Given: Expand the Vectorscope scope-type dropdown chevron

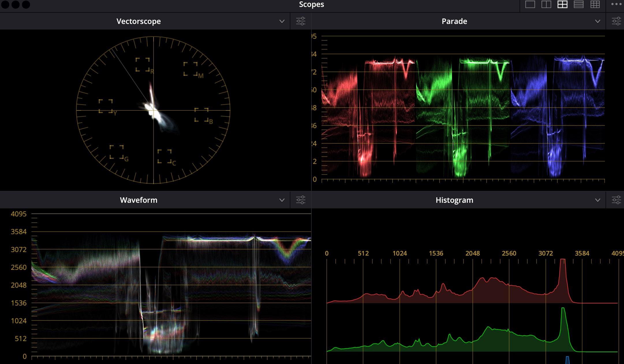Looking at the screenshot, I should pos(282,21).
